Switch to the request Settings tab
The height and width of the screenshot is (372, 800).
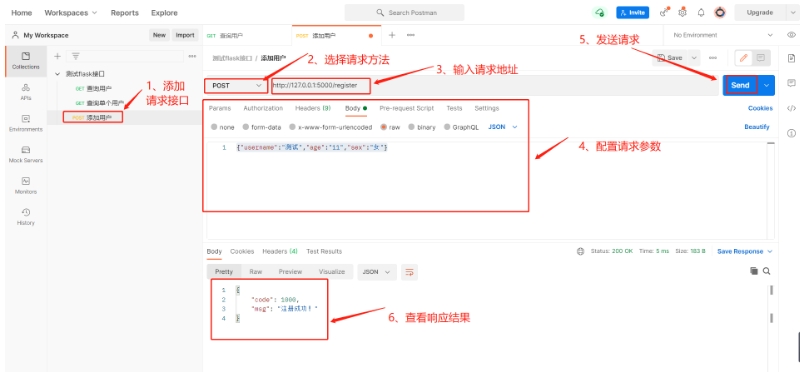[x=487, y=108]
